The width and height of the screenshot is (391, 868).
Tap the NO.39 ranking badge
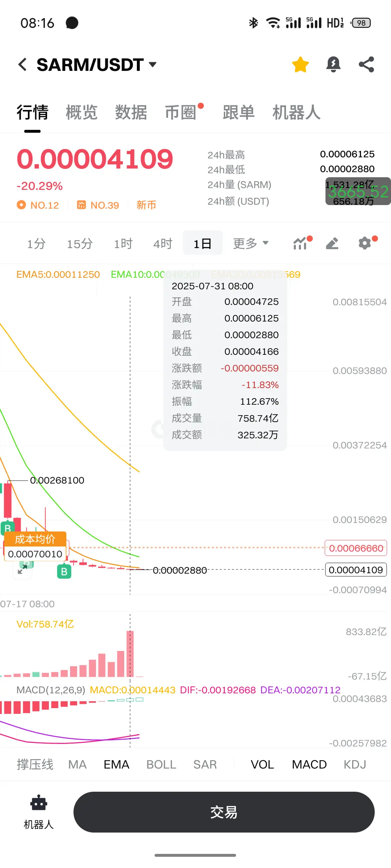coord(98,205)
